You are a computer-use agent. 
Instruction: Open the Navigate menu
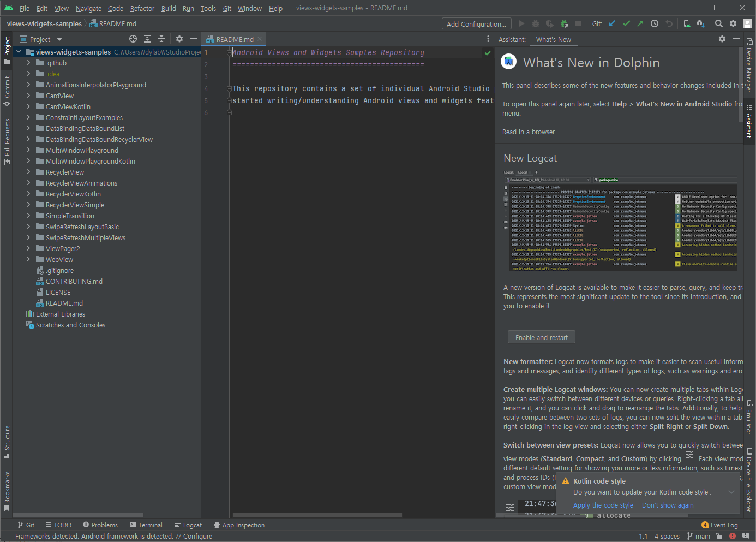88,8
